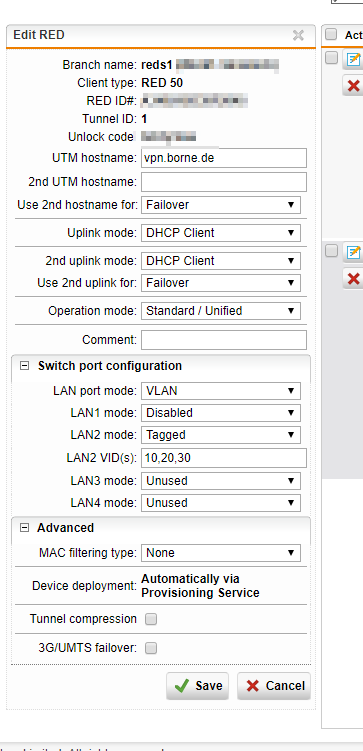
Task: Enable the 3G/UMTS failover checkbox
Action: tap(151, 649)
